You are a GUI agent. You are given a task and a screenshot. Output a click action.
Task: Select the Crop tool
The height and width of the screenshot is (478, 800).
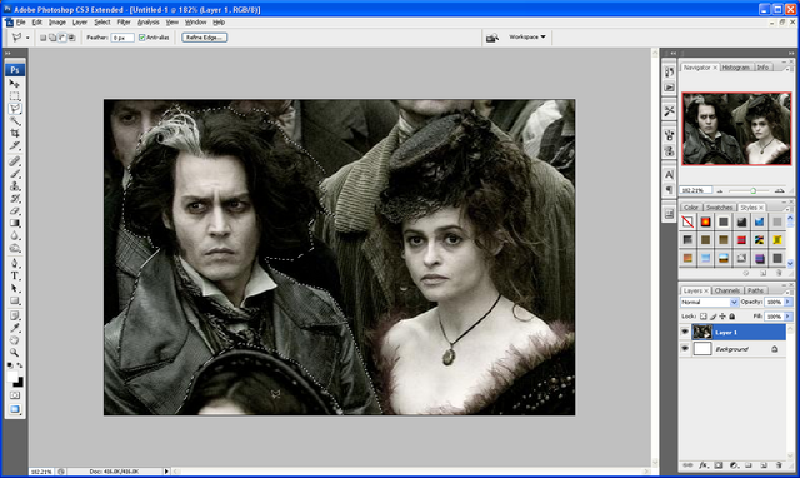pos(15,133)
